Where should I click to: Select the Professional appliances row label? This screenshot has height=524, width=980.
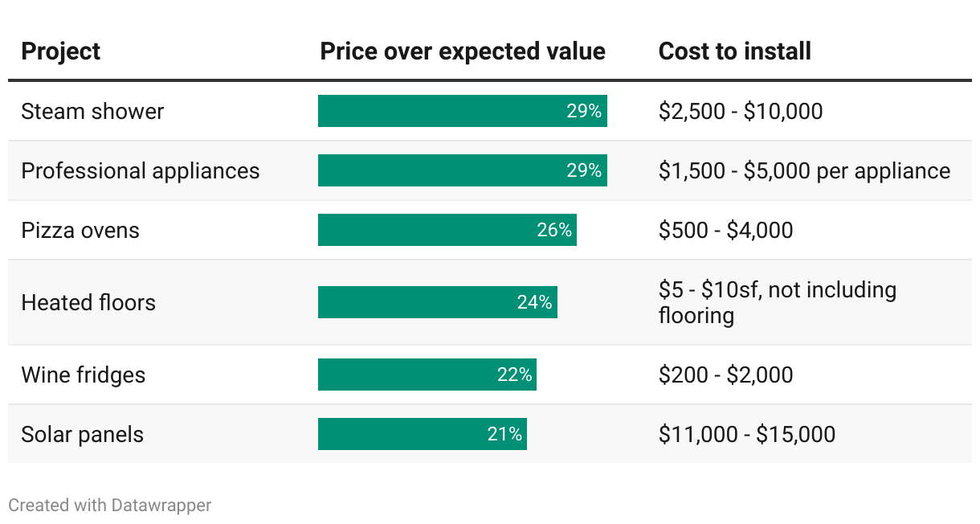141,170
